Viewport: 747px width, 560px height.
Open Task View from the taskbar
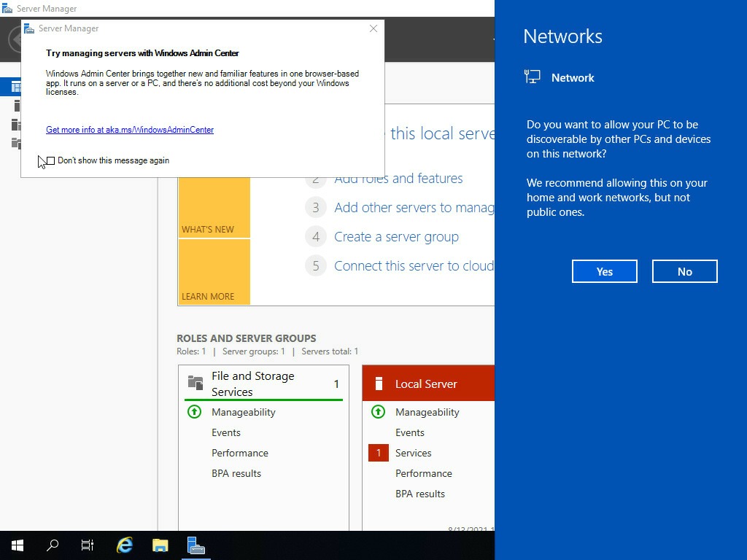click(x=88, y=545)
